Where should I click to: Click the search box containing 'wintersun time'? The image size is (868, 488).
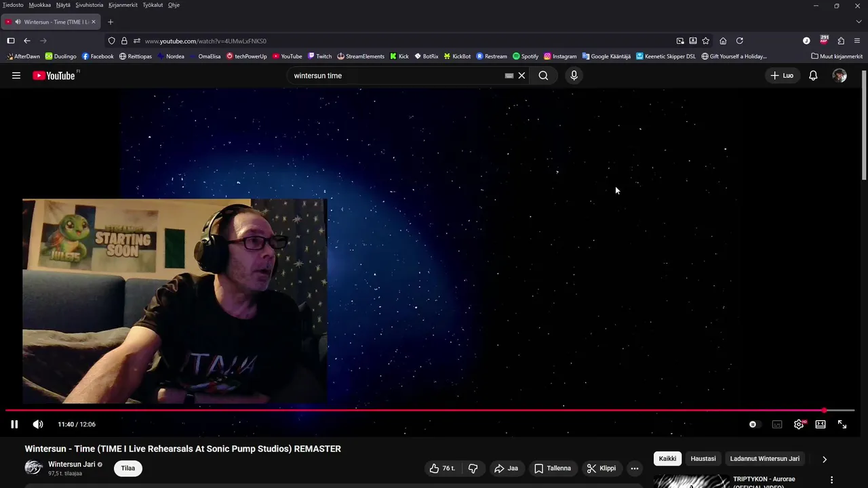click(x=397, y=75)
